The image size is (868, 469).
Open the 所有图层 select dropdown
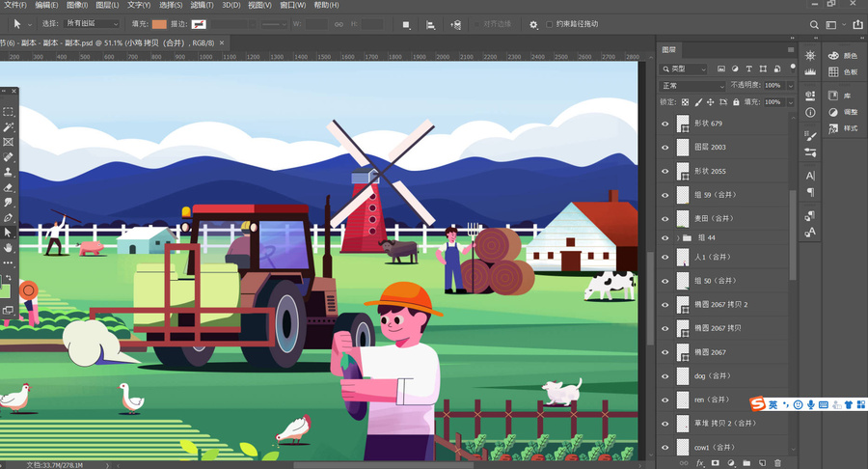pos(92,24)
